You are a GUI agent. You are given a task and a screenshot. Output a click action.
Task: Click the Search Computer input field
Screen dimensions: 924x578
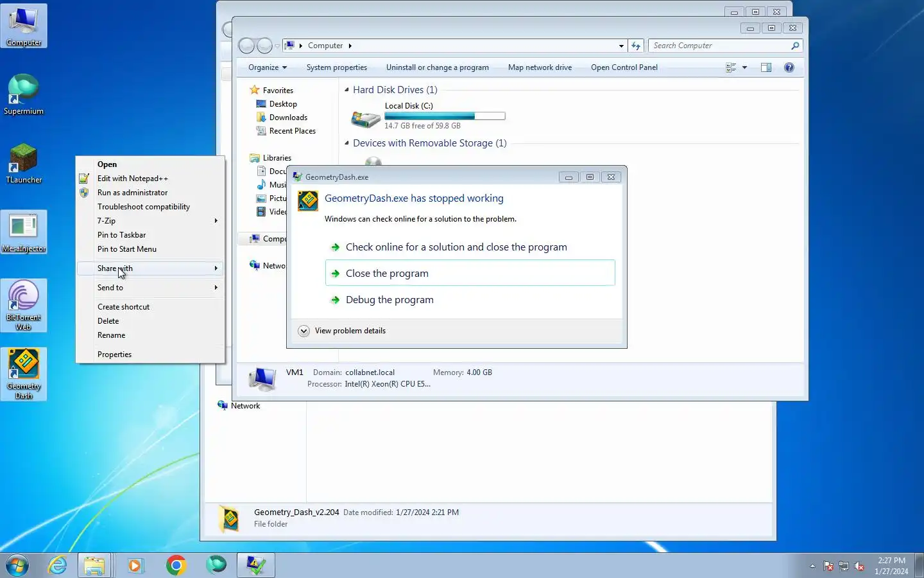pyautogui.click(x=720, y=46)
